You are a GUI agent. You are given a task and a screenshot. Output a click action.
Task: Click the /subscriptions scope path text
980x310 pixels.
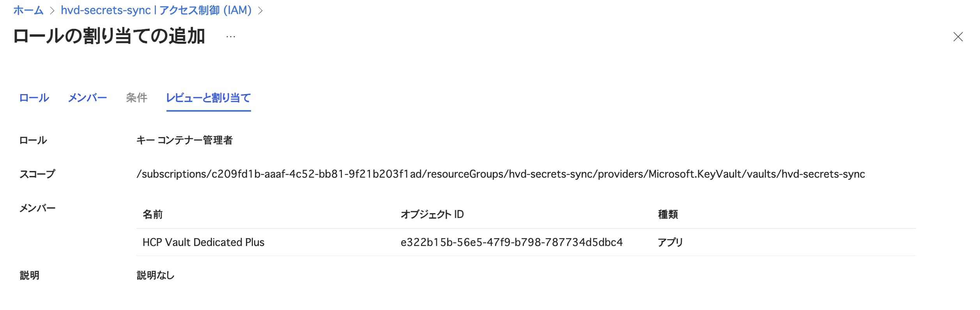point(501,174)
